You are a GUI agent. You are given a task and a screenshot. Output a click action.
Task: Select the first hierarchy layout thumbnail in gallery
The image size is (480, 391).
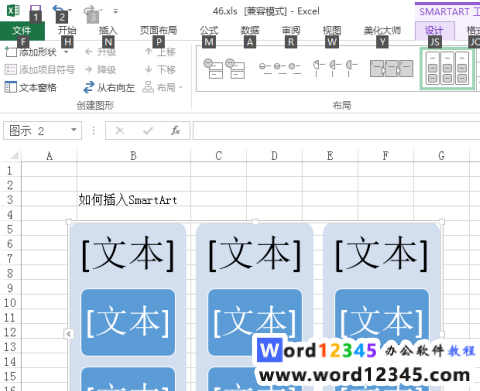224,68
